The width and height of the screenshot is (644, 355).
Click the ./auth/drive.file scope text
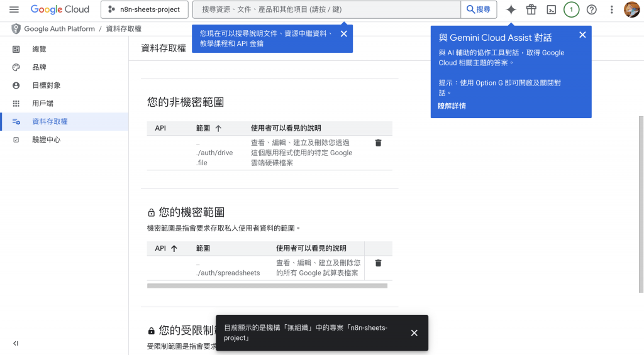(x=214, y=153)
